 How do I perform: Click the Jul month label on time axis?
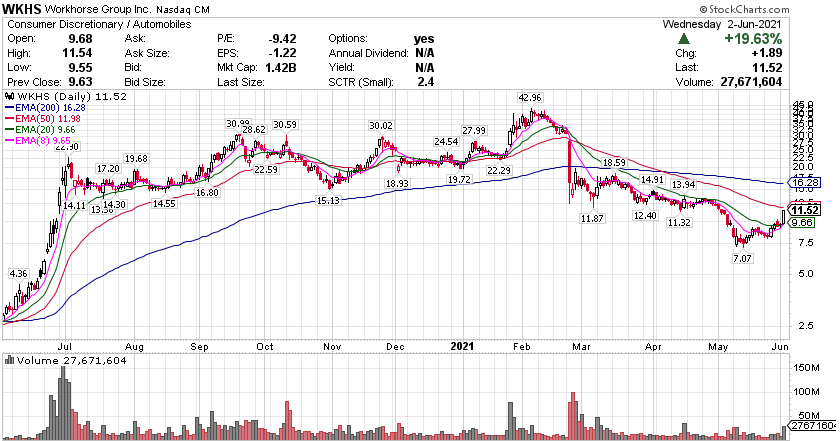pyautogui.click(x=65, y=347)
